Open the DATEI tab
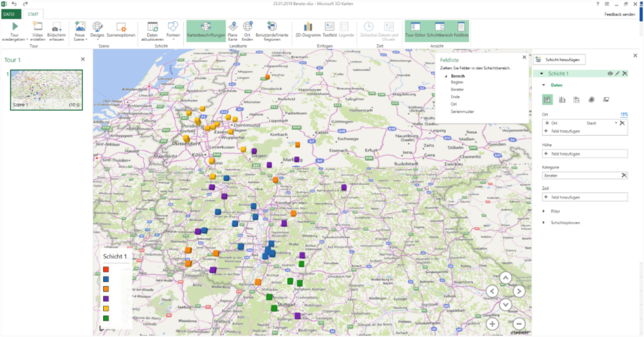The height and width of the screenshot is (337, 644). coord(10,14)
